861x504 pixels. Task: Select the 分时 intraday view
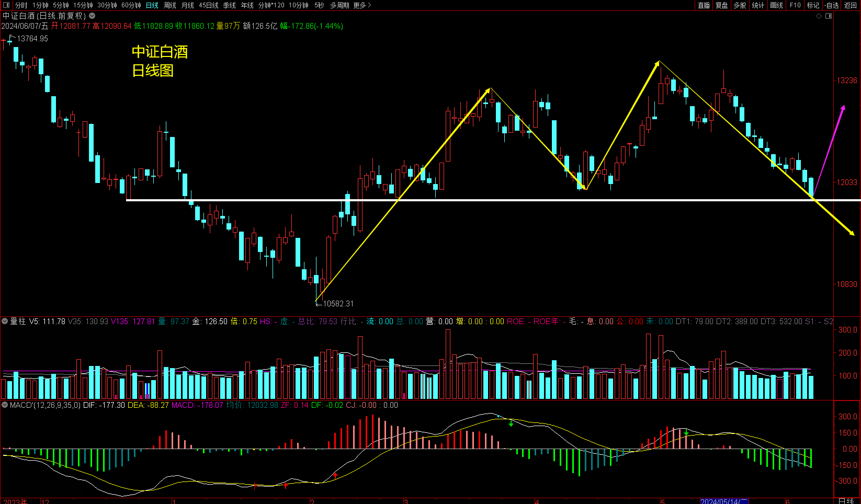pos(21,5)
